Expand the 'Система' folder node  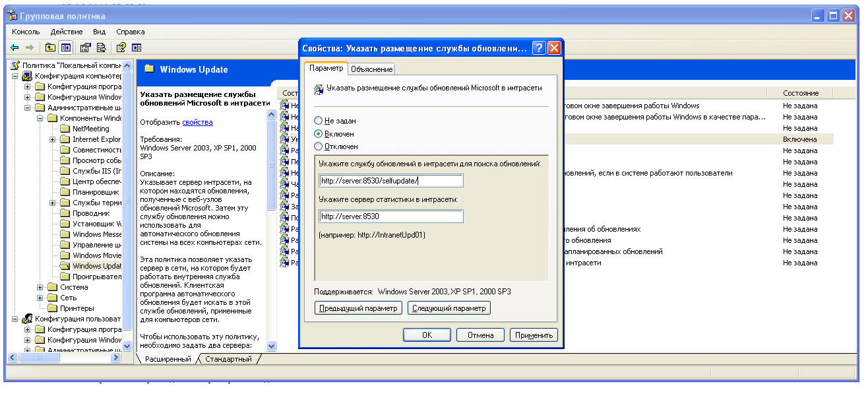point(40,287)
